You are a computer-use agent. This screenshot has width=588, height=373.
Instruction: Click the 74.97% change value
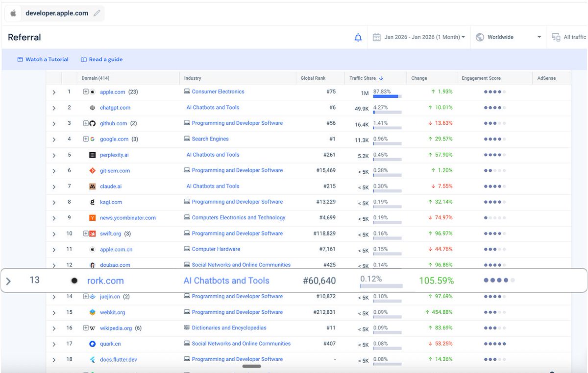pos(442,218)
